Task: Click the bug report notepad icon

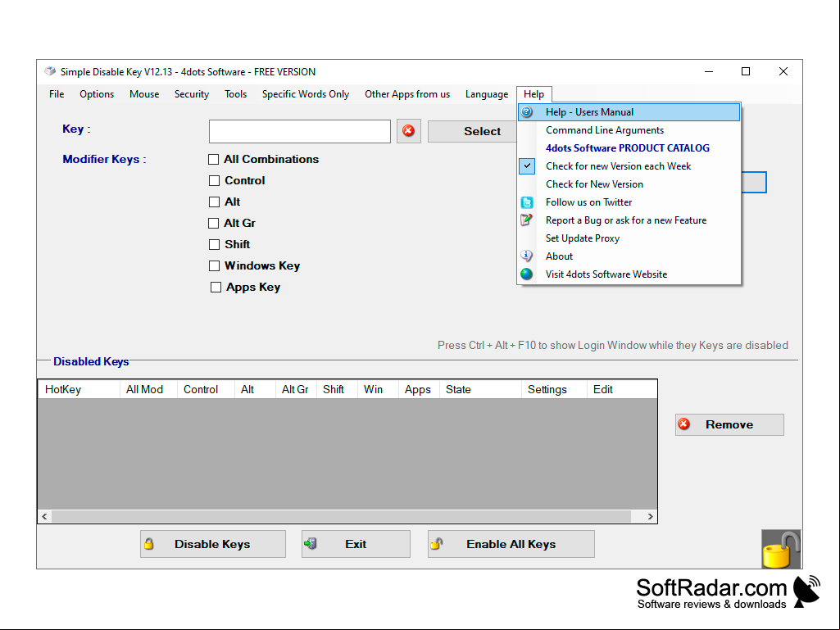Action: (527, 220)
